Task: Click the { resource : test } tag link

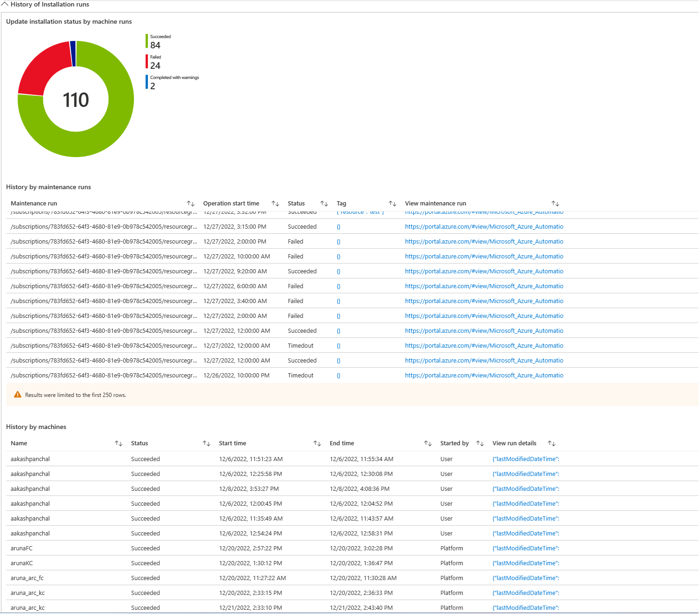Action: [x=360, y=211]
